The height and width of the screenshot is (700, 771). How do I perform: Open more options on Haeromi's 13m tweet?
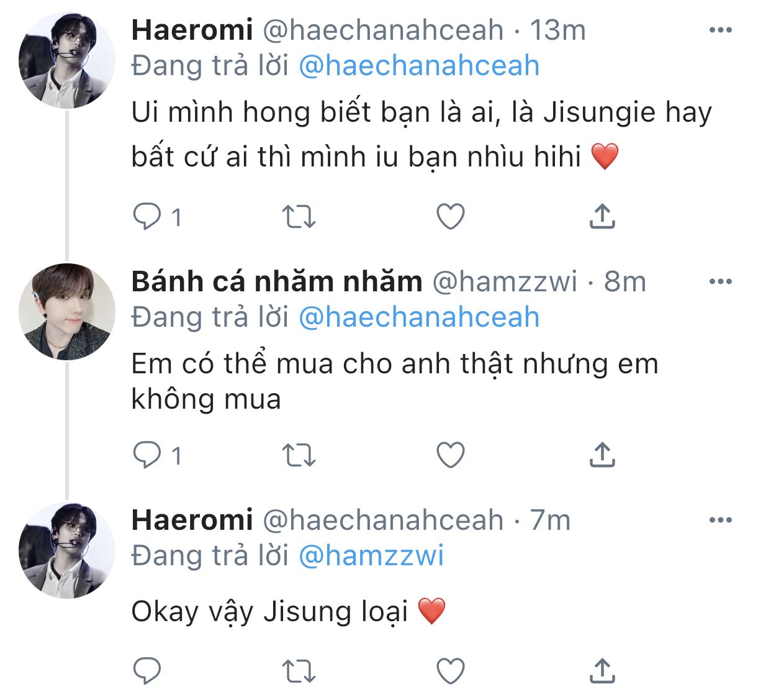(720, 30)
